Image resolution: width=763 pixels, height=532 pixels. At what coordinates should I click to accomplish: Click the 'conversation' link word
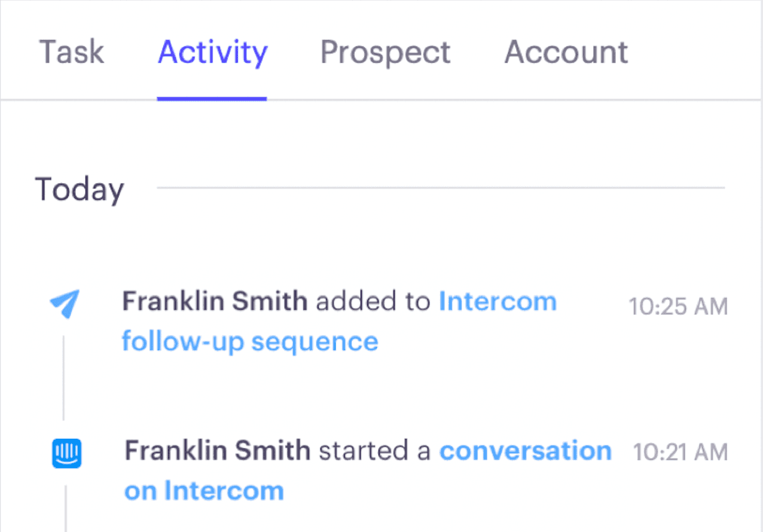coord(525,451)
